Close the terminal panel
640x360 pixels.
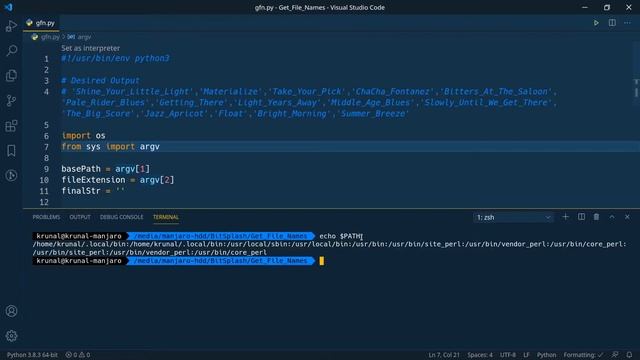[627, 217]
